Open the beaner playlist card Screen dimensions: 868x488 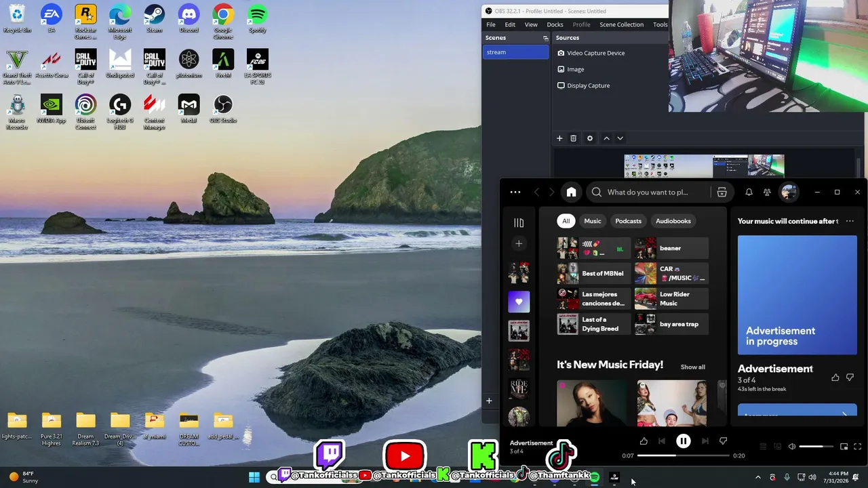671,248
